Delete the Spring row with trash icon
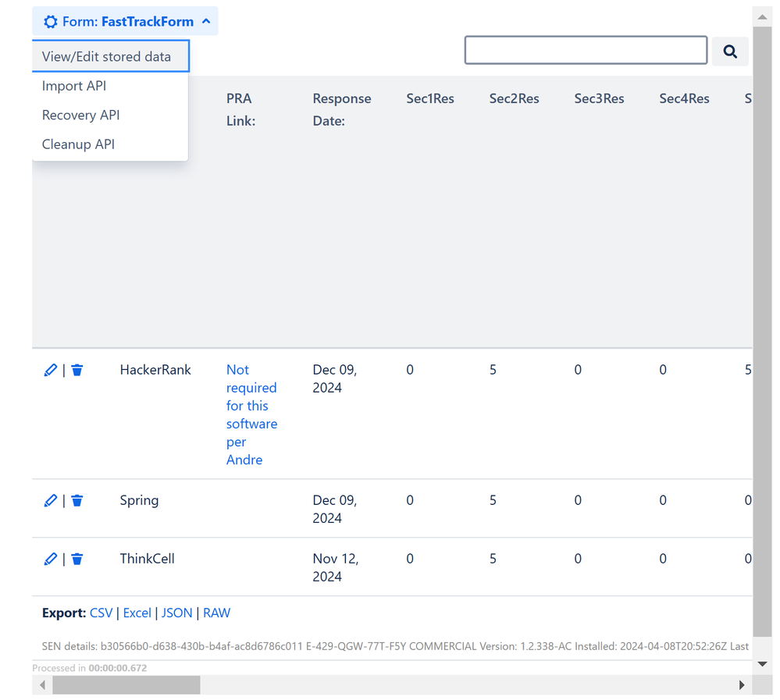 pos(77,500)
